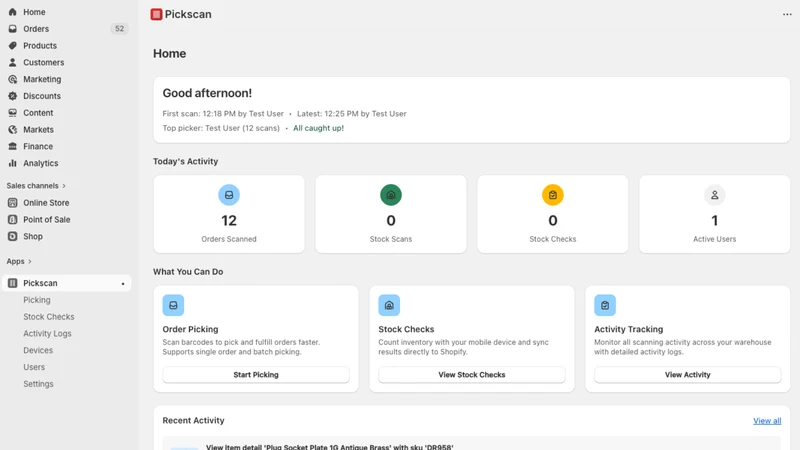The height and width of the screenshot is (450, 800).
Task: Click the Customers person icon
Action: click(13, 62)
